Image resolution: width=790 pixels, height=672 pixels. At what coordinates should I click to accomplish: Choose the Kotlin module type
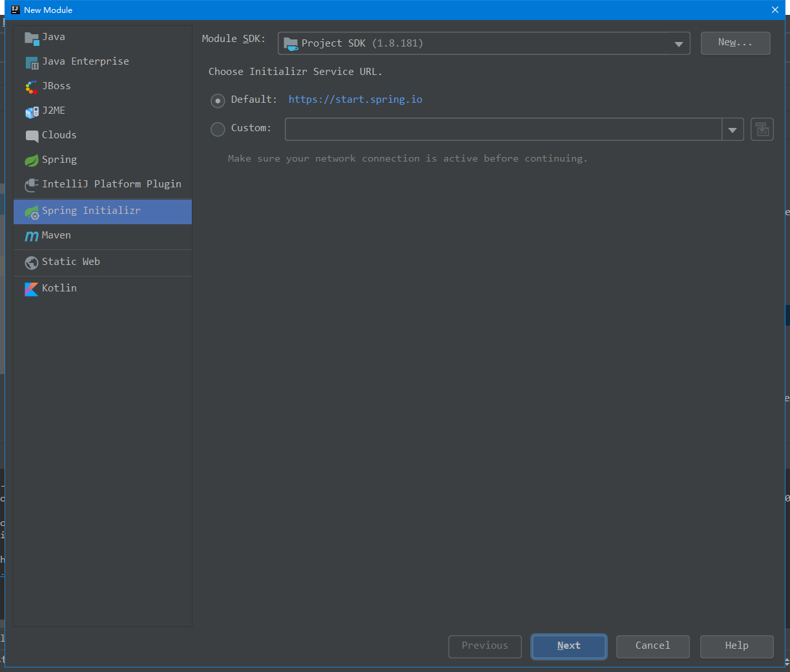103,289
